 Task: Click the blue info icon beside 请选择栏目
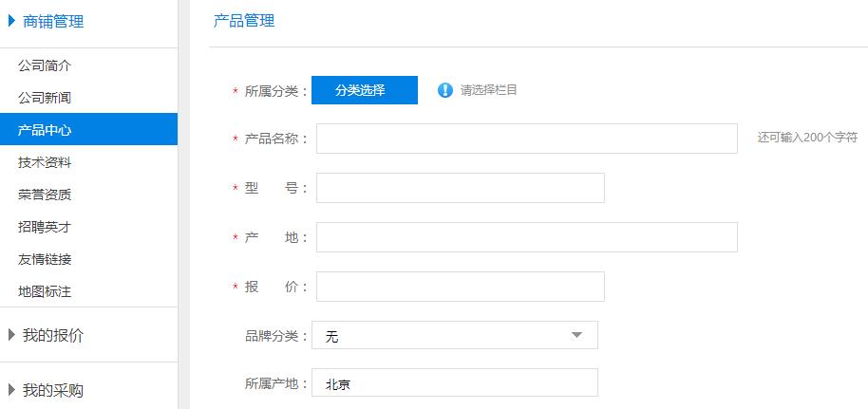click(x=445, y=90)
